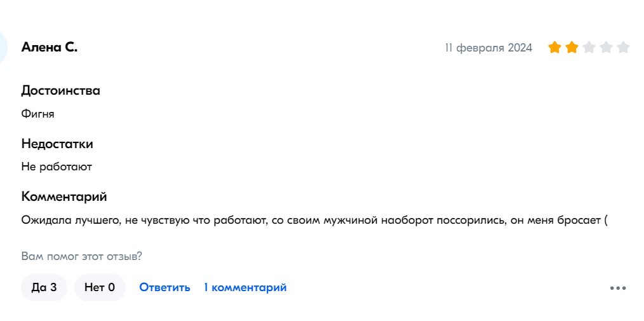Click the second orange rating star

tap(572, 48)
